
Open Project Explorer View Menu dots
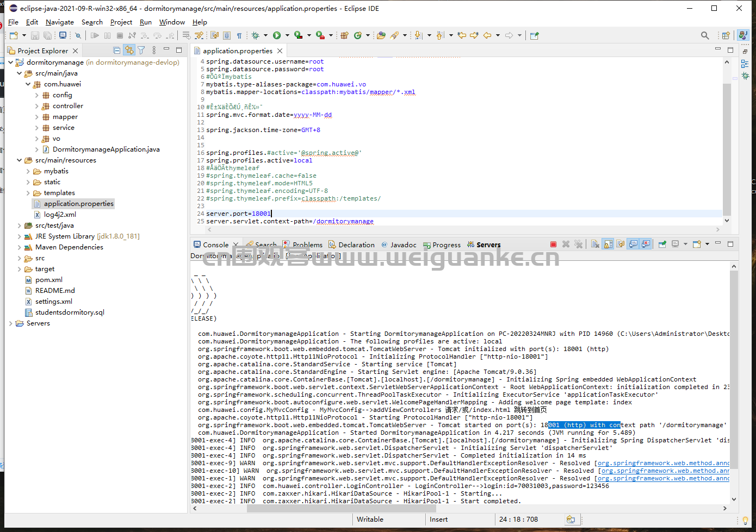click(x=154, y=50)
